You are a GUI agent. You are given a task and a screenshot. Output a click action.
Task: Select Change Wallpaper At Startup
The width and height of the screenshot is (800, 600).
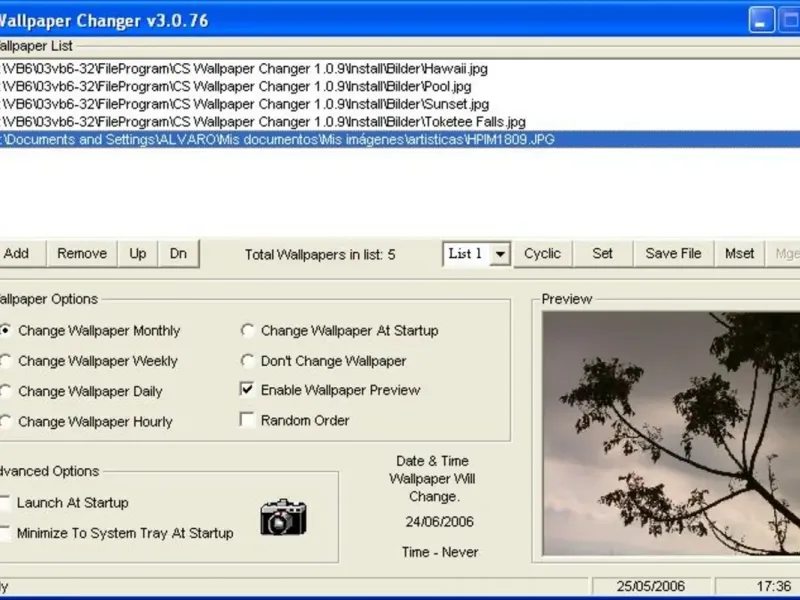click(x=248, y=331)
